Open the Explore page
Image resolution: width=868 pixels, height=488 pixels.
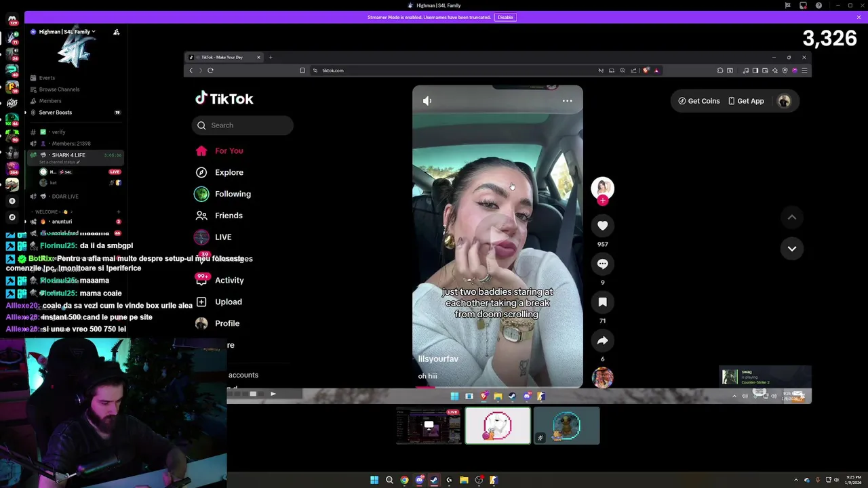point(220,173)
